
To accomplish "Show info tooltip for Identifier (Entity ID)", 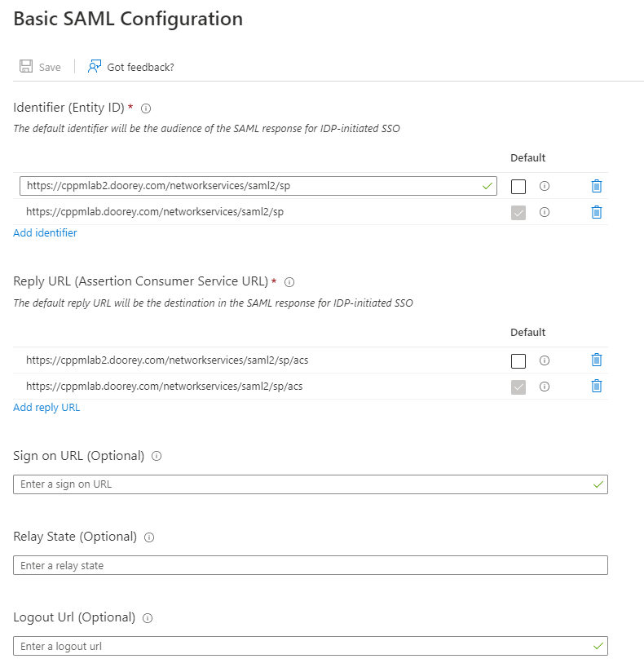I will click(147, 108).
